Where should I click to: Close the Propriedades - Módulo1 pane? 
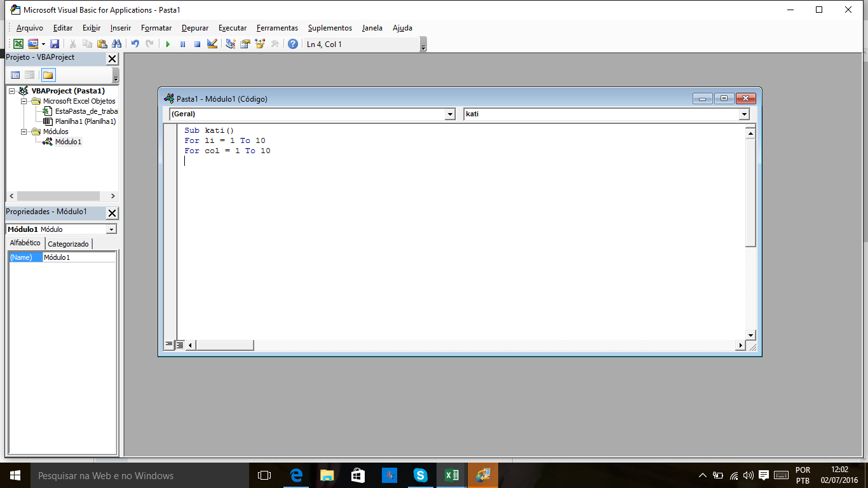[112, 213]
